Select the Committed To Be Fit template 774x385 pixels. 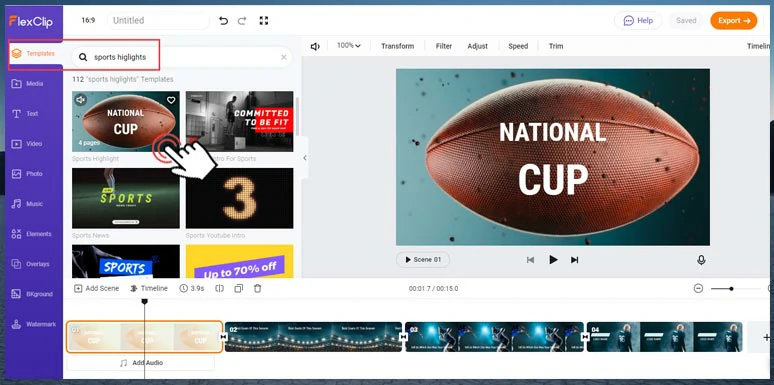239,121
